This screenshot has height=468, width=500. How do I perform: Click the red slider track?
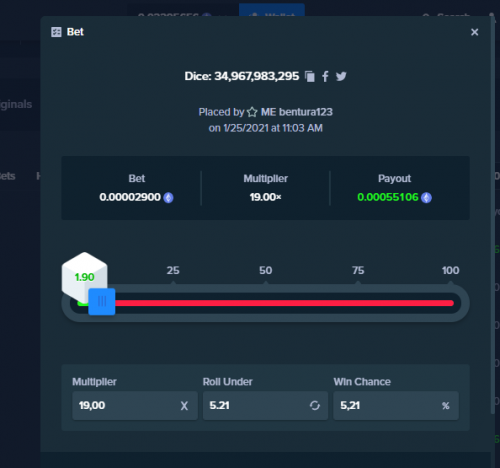[x=284, y=303]
